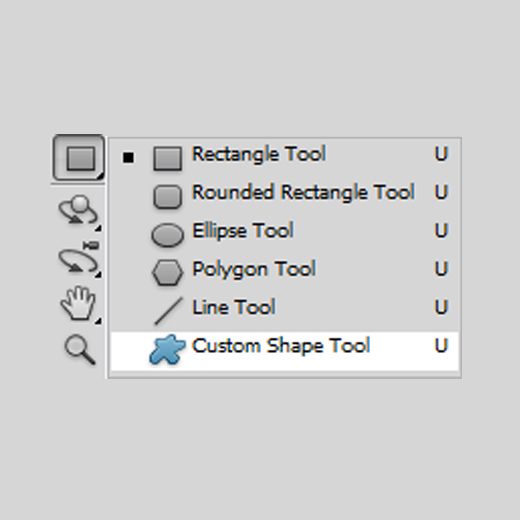
Task: Pick the Polygon Tool text label
Action: coord(254,270)
